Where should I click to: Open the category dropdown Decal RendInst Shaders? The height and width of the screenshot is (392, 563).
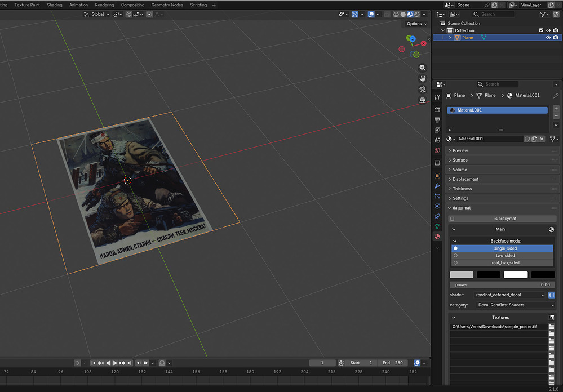[x=516, y=305]
